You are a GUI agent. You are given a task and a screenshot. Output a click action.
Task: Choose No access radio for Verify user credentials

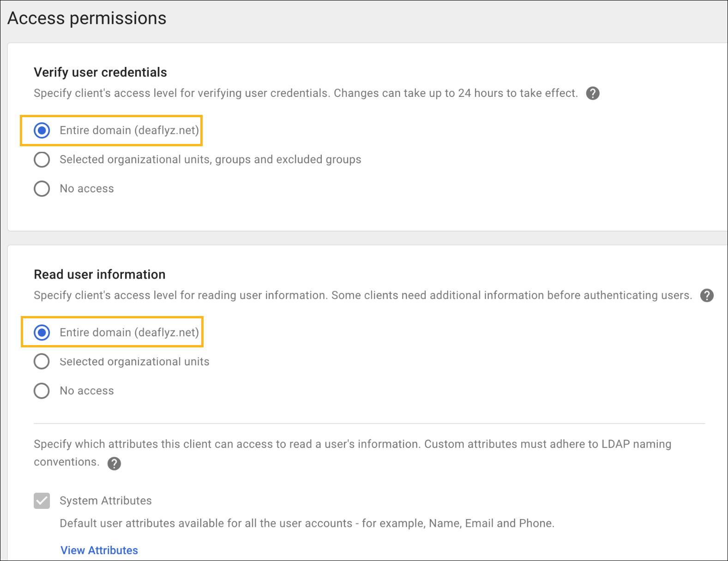pyautogui.click(x=42, y=189)
